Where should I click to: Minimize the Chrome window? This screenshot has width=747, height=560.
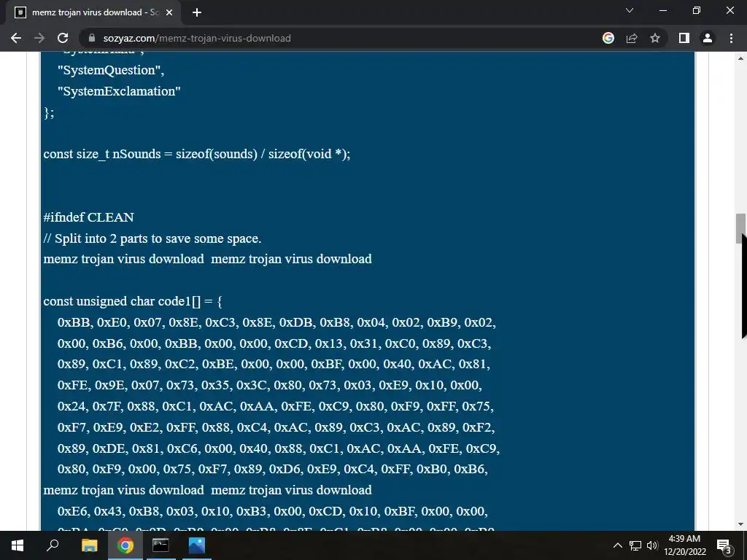(x=663, y=10)
